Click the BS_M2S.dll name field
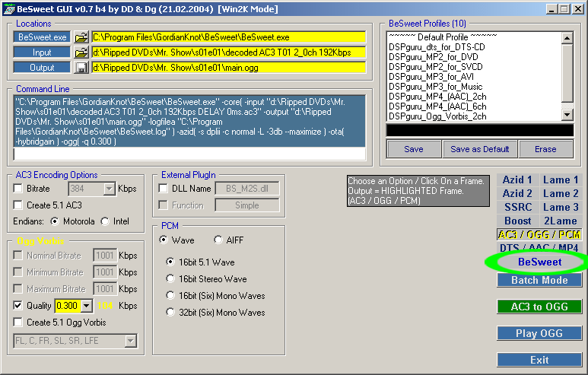Image resolution: width=588 pixels, height=375 pixels. click(x=247, y=189)
